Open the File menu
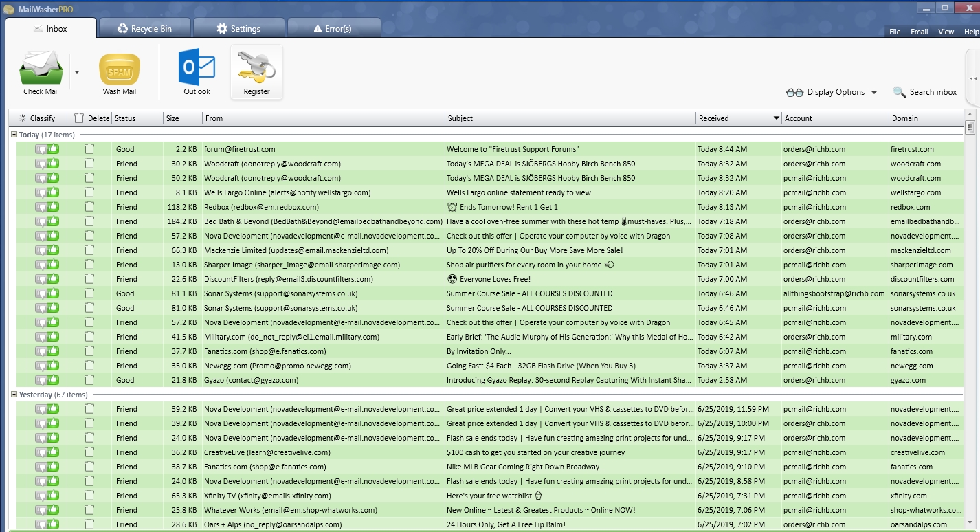Viewport: 980px width, 532px height. 895,32
